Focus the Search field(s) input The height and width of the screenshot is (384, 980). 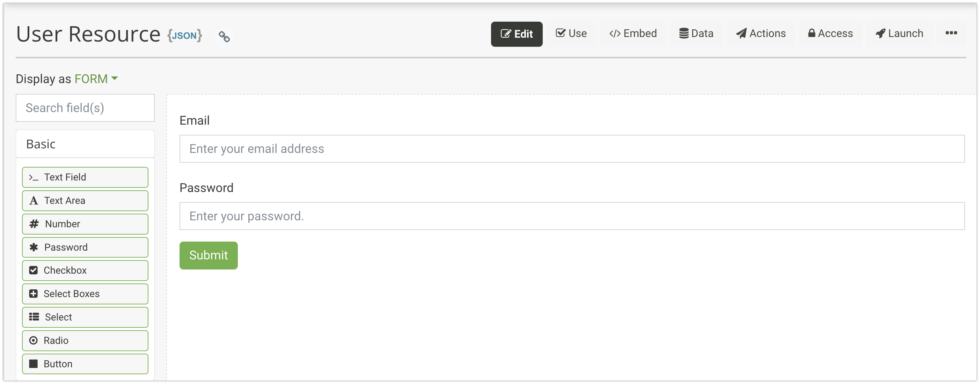85,108
